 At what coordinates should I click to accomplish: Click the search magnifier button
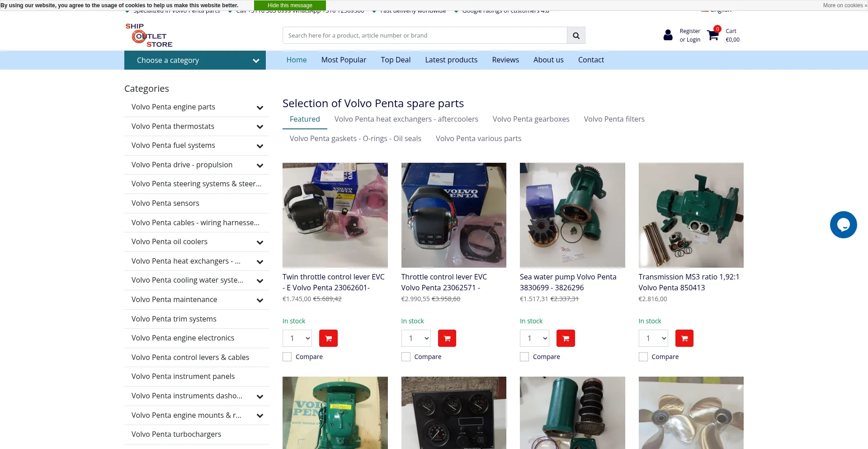click(576, 35)
